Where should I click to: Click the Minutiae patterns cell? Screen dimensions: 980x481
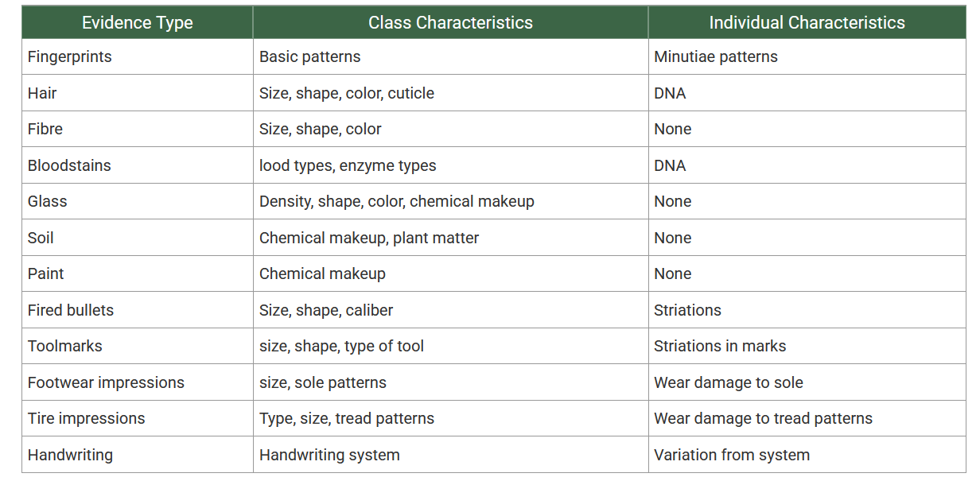click(807, 56)
